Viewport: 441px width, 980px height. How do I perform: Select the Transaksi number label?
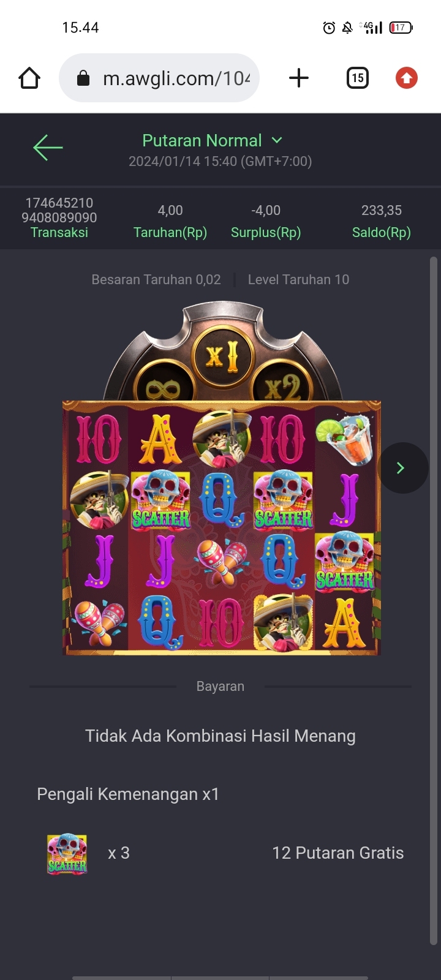59,210
